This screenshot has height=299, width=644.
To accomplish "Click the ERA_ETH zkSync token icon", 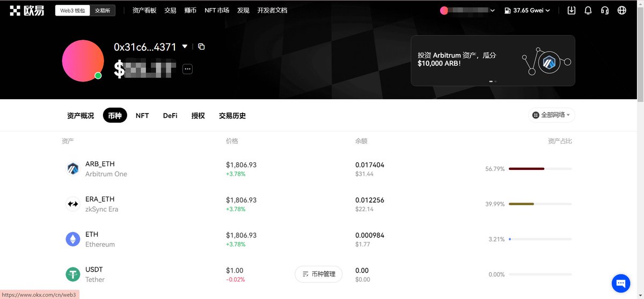I will tap(73, 204).
